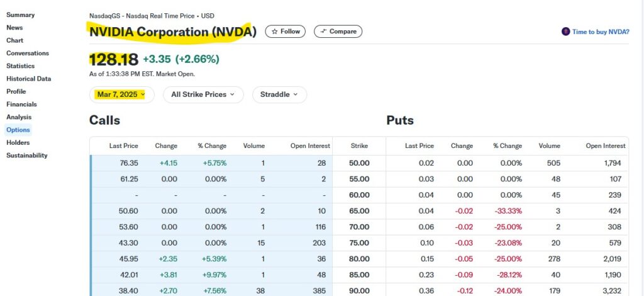Open Conversations in the sidebar
The width and height of the screenshot is (644, 296).
(x=28, y=54)
